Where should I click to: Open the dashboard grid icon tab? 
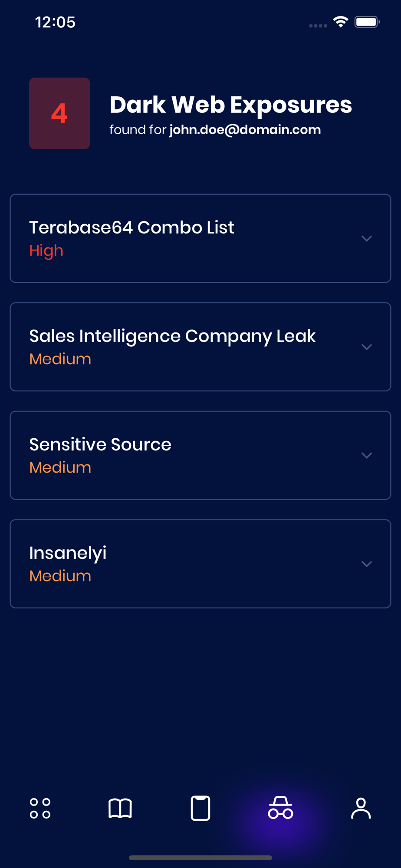pyautogui.click(x=40, y=808)
